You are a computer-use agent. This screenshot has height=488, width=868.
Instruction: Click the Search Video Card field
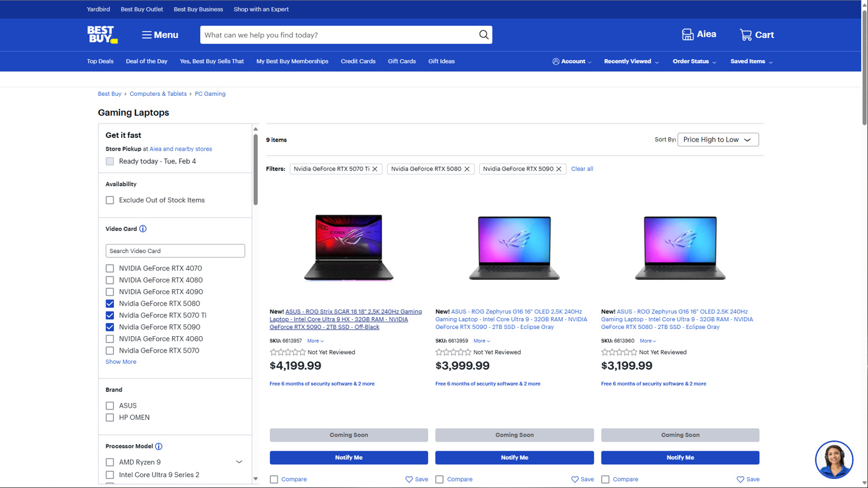[175, 251]
